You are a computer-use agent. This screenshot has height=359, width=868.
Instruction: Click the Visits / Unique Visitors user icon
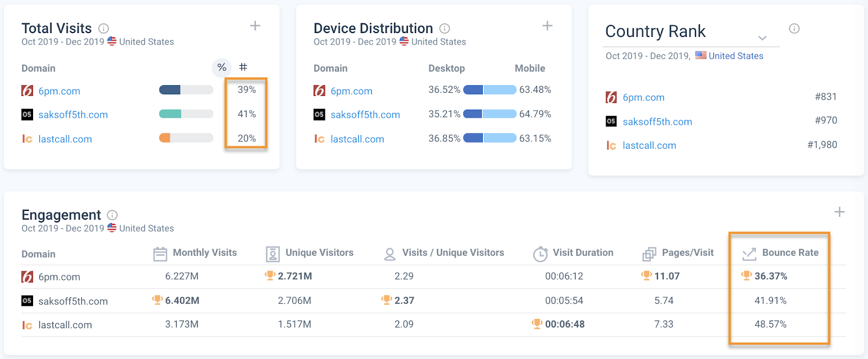(x=390, y=254)
